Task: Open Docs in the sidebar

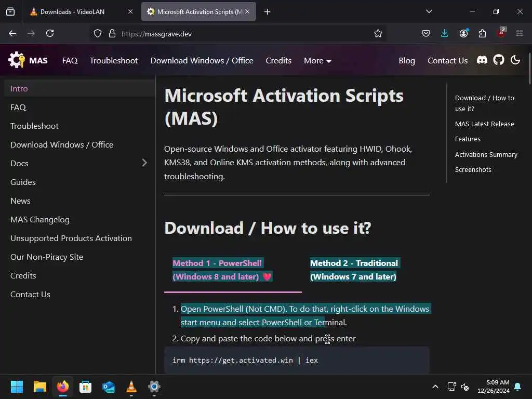Action: pyautogui.click(x=19, y=163)
